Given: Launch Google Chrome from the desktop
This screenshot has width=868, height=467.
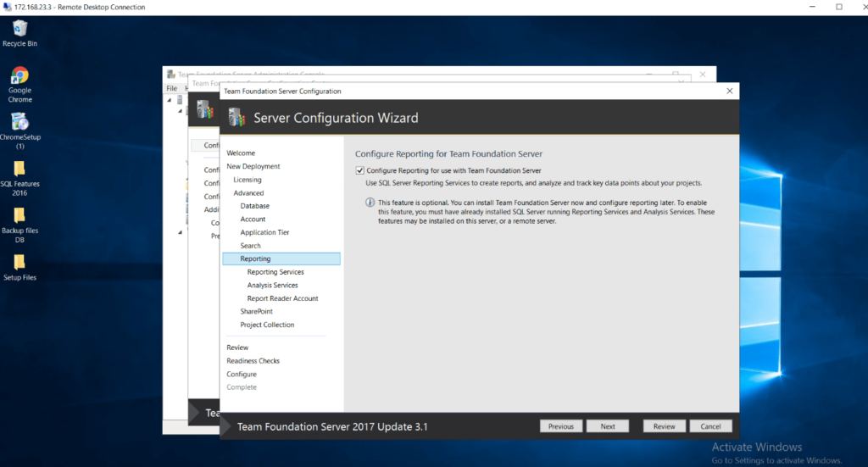Looking at the screenshot, I should click(20, 84).
